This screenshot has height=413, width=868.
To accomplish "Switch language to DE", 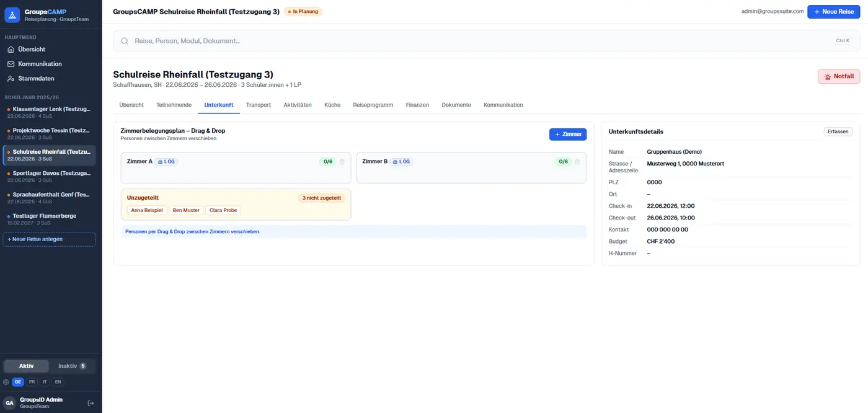I will click(19, 382).
